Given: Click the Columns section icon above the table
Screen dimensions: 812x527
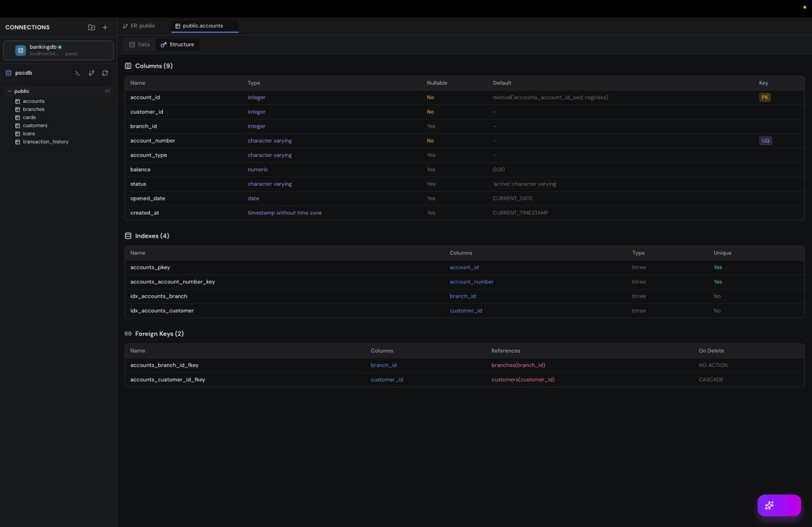Looking at the screenshot, I should pyautogui.click(x=128, y=66).
